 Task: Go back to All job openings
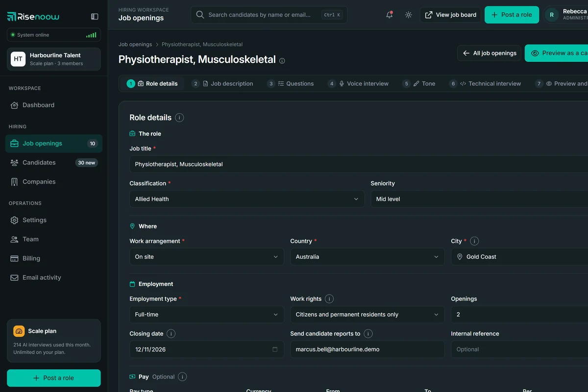click(x=490, y=53)
